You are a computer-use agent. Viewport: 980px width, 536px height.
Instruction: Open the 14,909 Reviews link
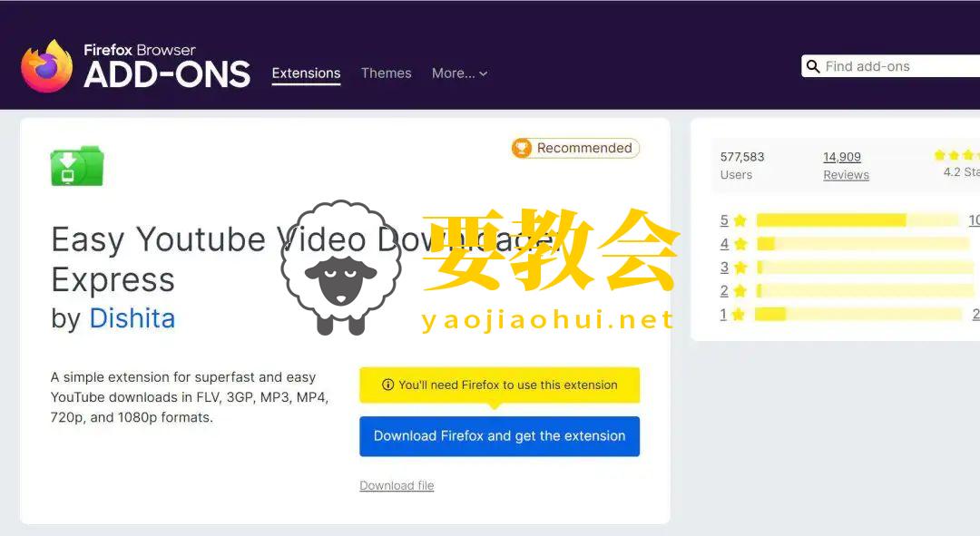pyautogui.click(x=846, y=166)
